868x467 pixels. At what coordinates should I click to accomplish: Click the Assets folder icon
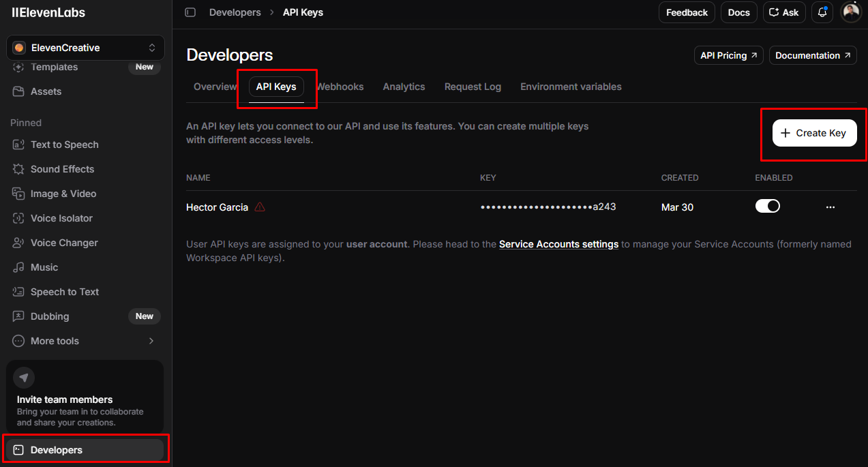point(18,91)
